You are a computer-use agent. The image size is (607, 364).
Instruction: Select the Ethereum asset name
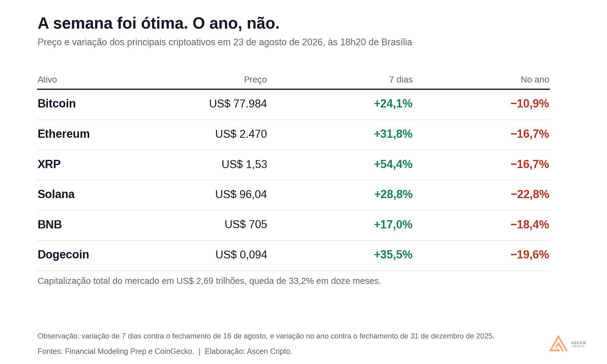64,134
